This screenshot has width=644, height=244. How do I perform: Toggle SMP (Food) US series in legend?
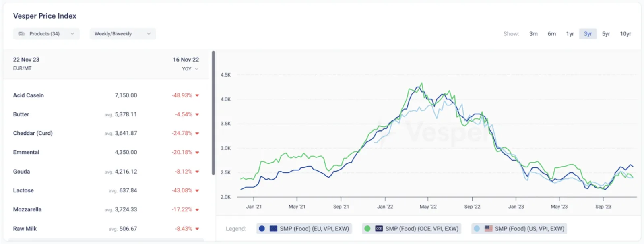pos(519,229)
